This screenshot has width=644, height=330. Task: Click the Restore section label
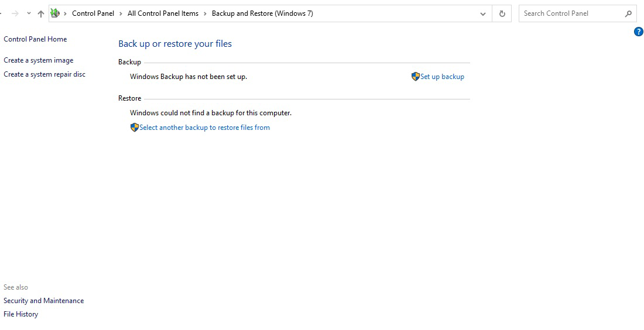coord(130,98)
